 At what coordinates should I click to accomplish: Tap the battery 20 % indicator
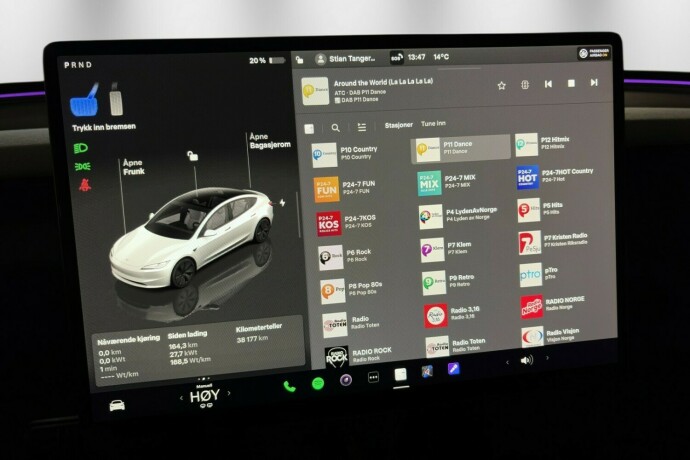(x=267, y=60)
